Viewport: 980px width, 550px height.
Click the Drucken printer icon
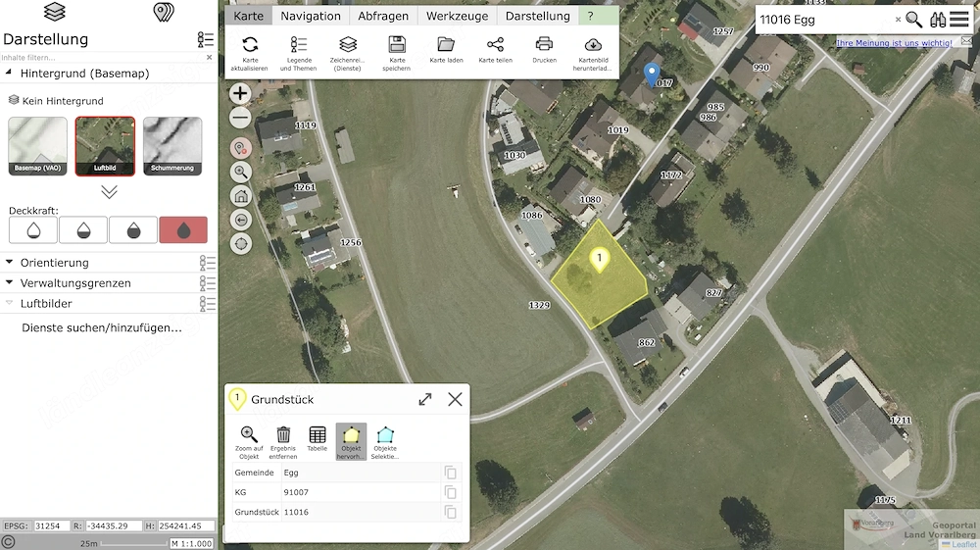tap(544, 44)
